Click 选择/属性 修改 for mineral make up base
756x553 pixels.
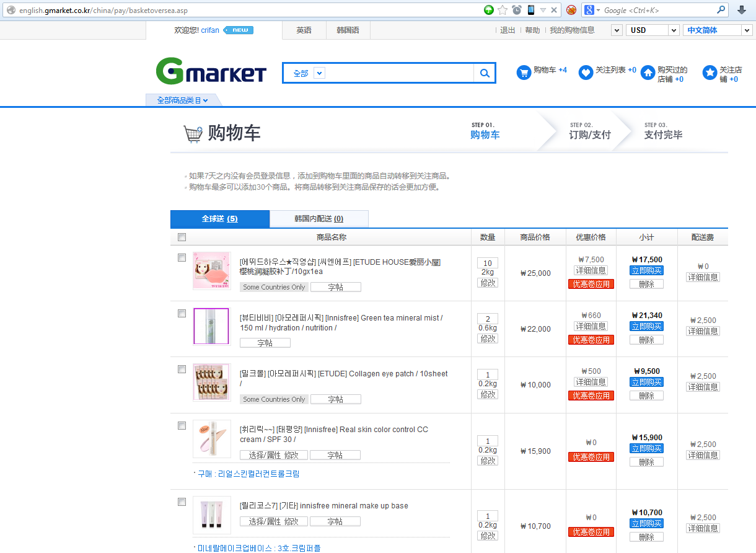pyautogui.click(x=273, y=521)
